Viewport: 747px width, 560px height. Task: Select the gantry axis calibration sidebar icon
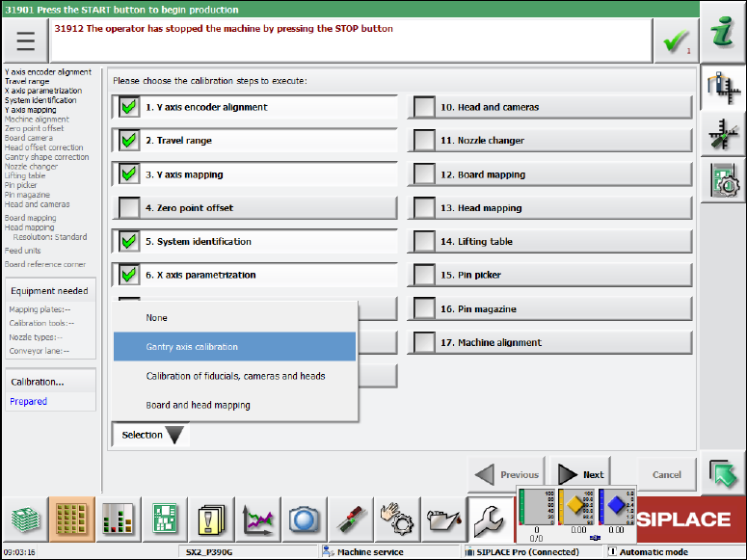[723, 88]
